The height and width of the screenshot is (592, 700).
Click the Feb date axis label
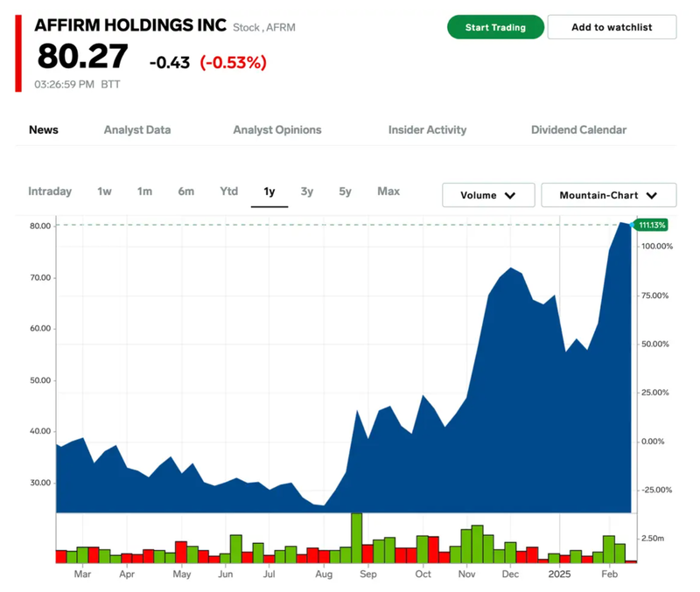click(x=609, y=575)
